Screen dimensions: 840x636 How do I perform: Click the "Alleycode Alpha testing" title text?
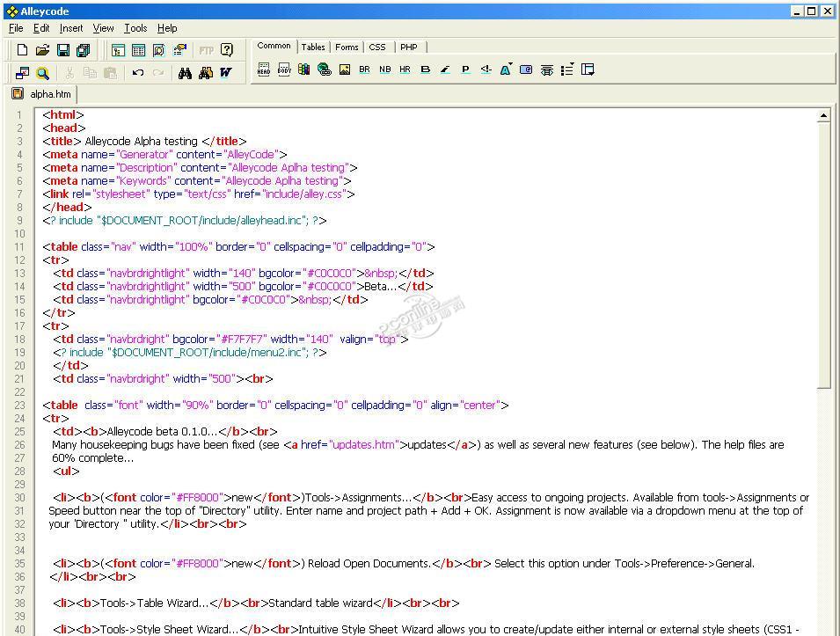141,142
